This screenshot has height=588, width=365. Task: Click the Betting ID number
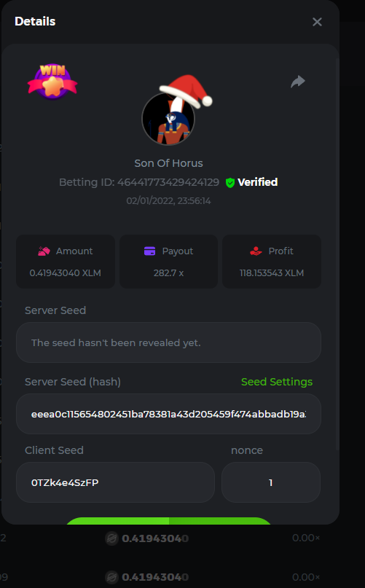[168, 182]
